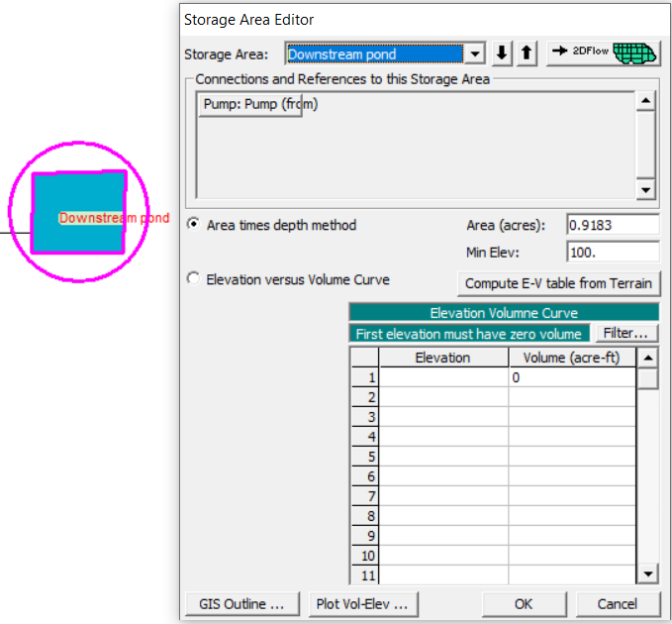This screenshot has height=624, width=672.
Task: Go to next storage area with down arrow
Action: [x=502, y=53]
